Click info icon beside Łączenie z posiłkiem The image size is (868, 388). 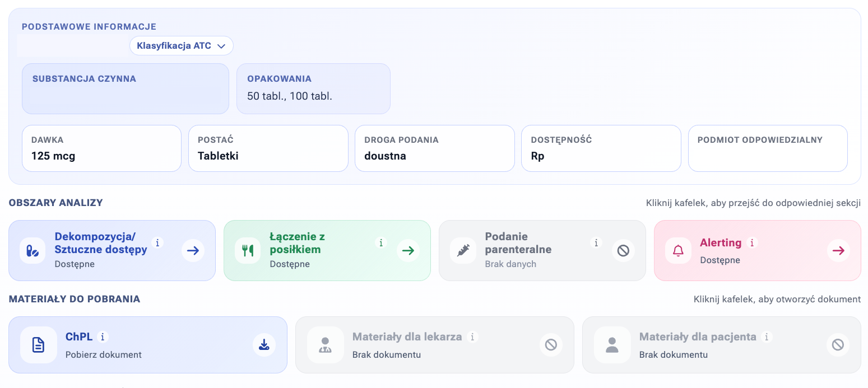coord(381,242)
